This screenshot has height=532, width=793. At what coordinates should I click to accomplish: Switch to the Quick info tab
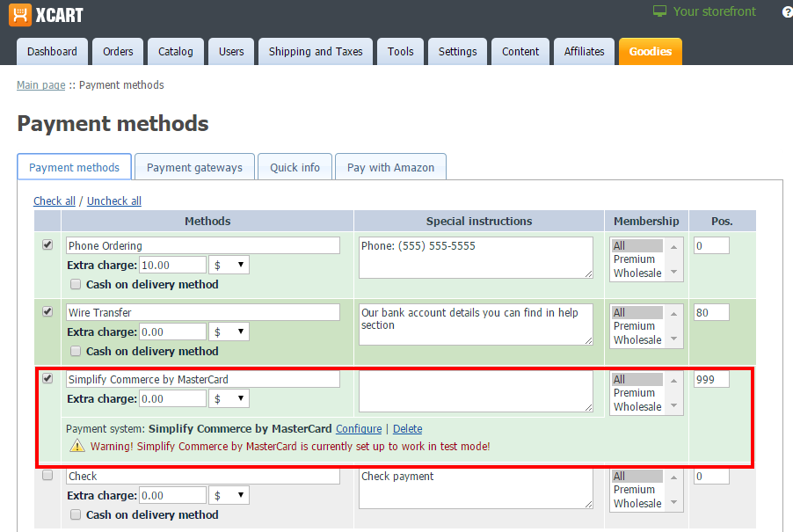point(295,167)
